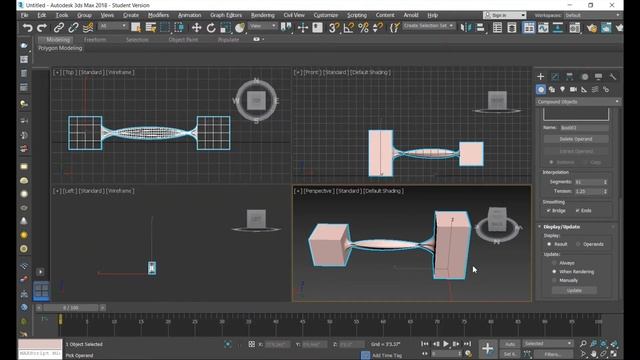640x360 pixels.
Task: Click the large Set Keys plus button
Action: click(487, 348)
